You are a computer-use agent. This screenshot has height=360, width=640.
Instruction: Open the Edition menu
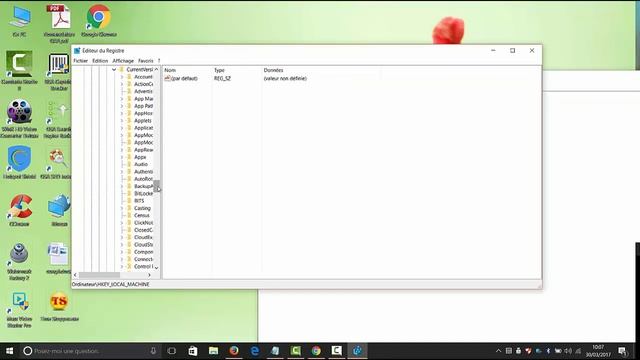(100, 61)
